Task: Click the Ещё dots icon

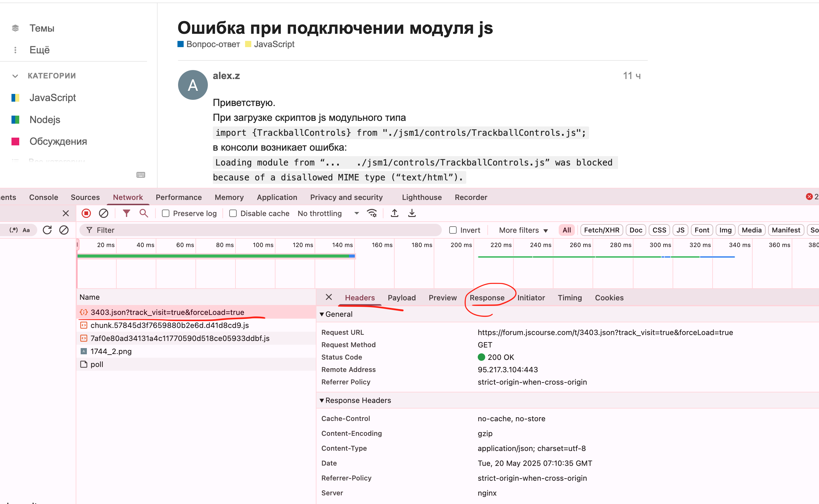Action: tap(15, 50)
